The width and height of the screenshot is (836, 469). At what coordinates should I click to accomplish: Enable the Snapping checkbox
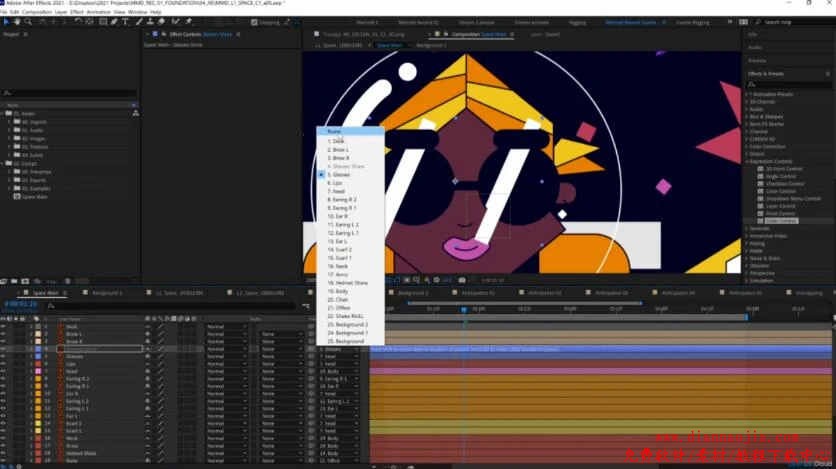click(253, 22)
